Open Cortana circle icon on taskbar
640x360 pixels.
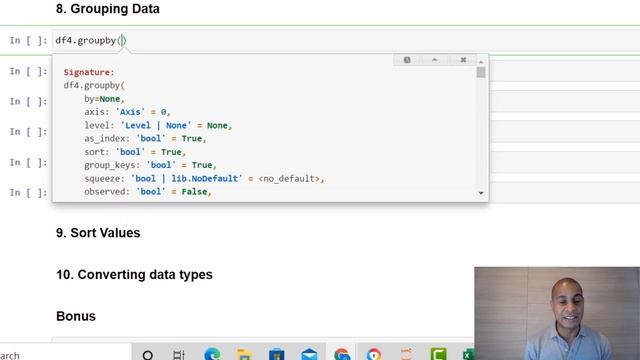coord(148,355)
